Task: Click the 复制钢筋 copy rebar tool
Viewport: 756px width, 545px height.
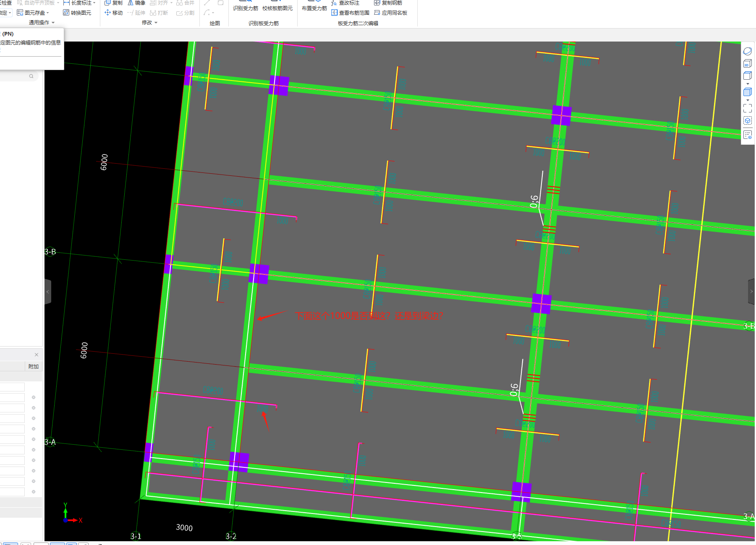Action: [388, 3]
